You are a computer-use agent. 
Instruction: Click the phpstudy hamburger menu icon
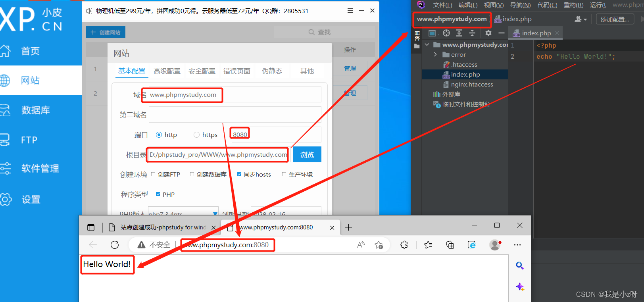coord(350,11)
